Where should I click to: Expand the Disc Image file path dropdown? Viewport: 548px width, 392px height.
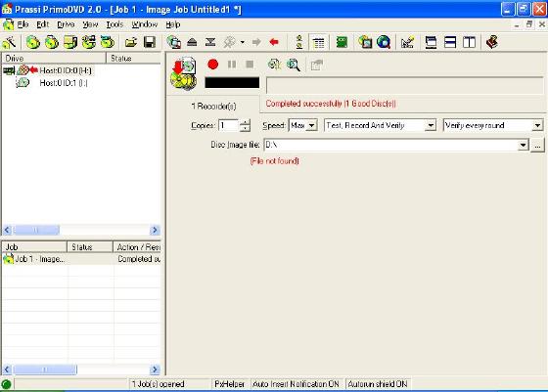523,145
